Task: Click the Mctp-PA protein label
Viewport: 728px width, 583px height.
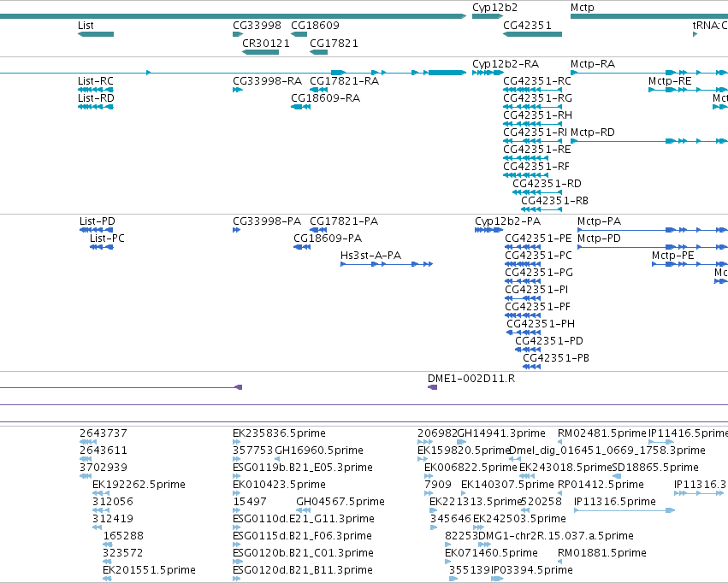Action: (x=599, y=221)
